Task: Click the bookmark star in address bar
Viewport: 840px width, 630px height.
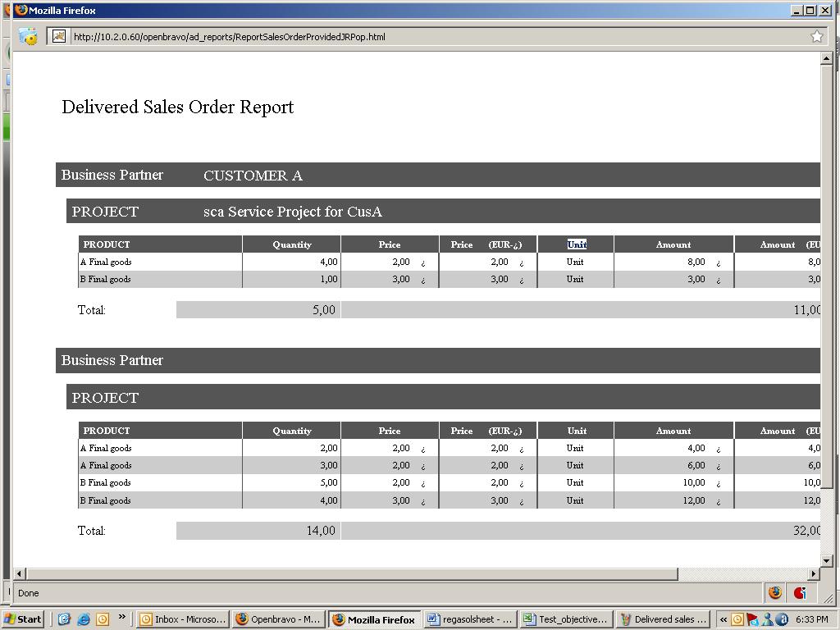Action: [816, 36]
